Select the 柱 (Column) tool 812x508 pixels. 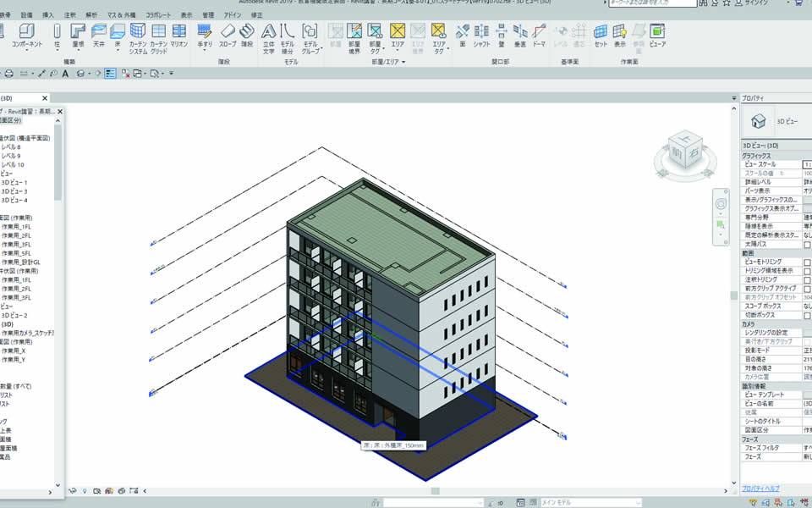[57, 36]
